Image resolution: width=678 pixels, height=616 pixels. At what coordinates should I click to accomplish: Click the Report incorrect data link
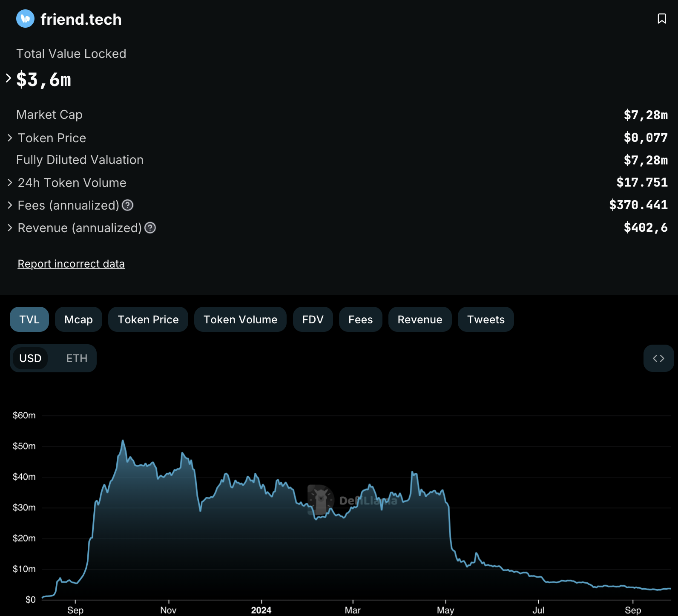tap(71, 264)
